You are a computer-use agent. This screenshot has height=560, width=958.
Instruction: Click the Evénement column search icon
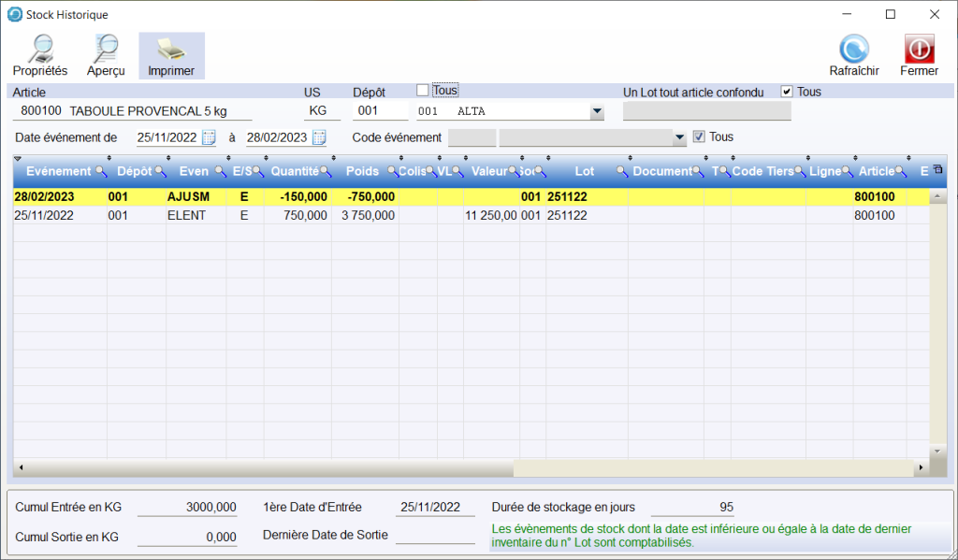tap(101, 172)
